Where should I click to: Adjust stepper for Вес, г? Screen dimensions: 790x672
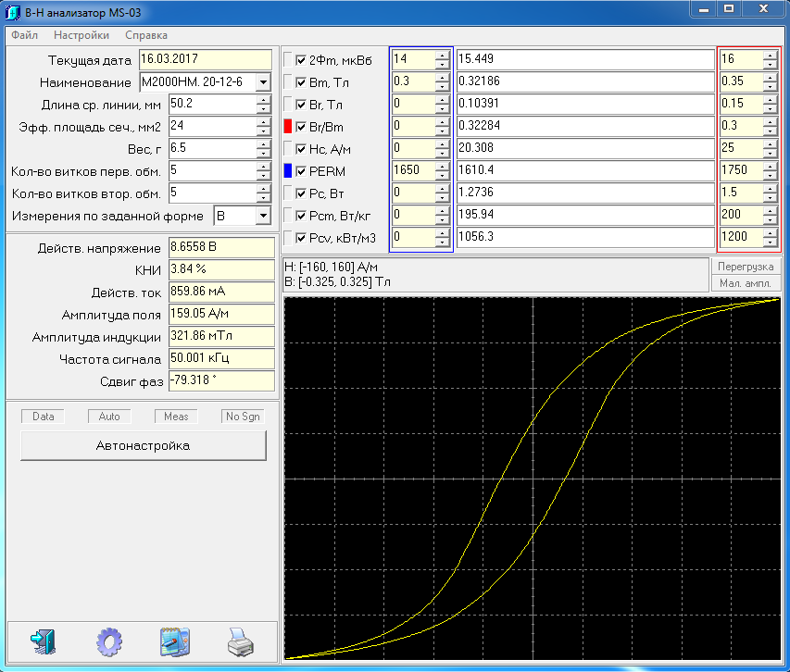pyautogui.click(x=264, y=148)
